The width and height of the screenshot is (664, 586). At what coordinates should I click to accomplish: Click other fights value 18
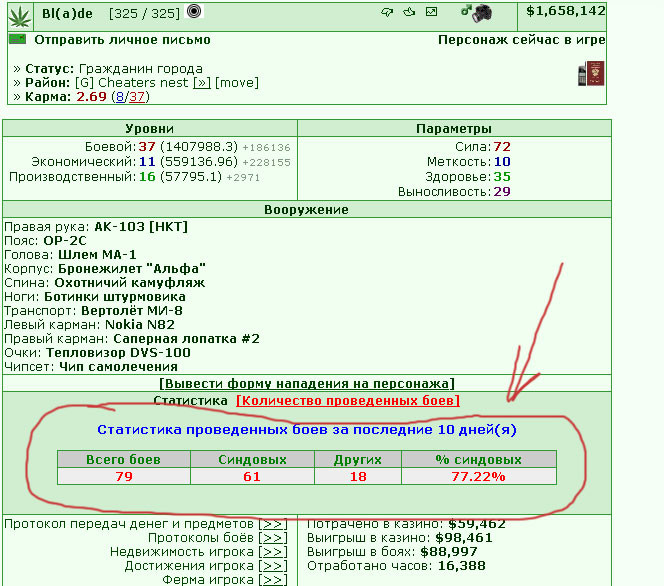click(x=358, y=477)
